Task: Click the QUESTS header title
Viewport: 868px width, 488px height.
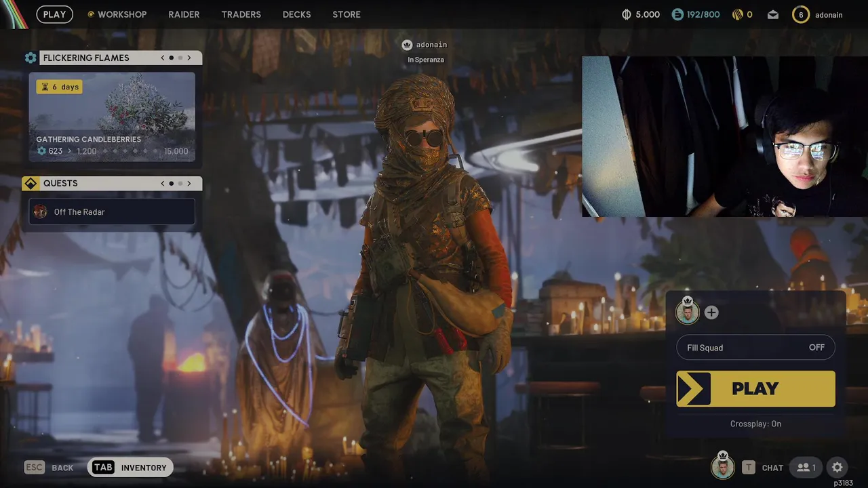Action: point(60,183)
